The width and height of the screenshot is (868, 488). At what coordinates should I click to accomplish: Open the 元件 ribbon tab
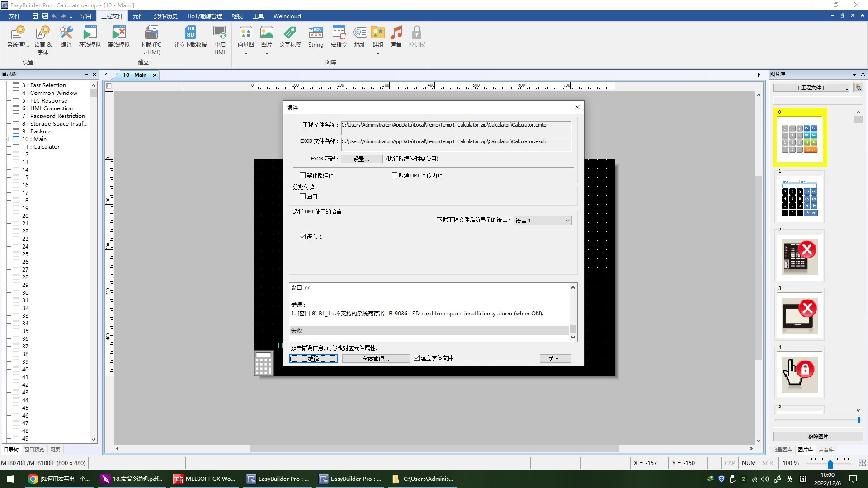[138, 16]
